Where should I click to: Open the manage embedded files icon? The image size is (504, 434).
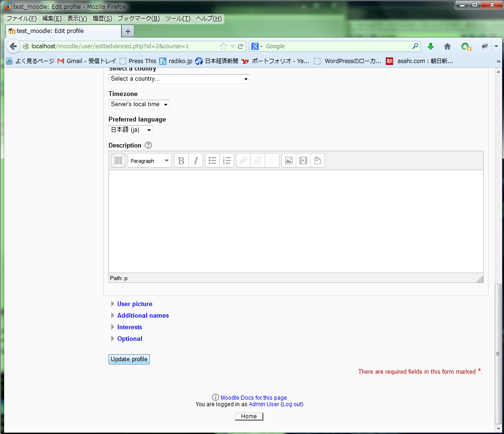pos(318,160)
